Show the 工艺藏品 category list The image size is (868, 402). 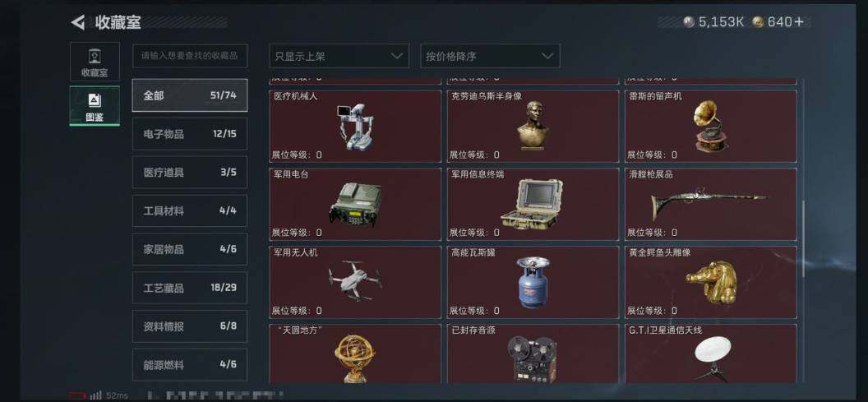pyautogui.click(x=190, y=288)
